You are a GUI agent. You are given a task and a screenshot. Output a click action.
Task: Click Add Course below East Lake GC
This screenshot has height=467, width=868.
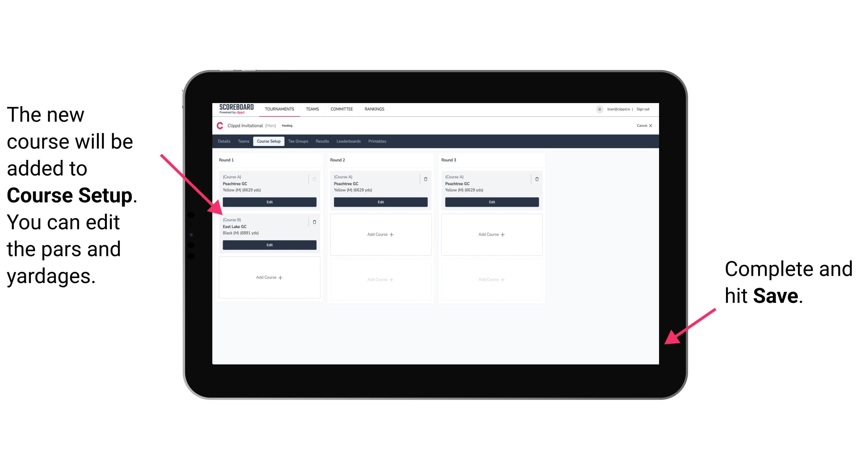click(x=268, y=277)
